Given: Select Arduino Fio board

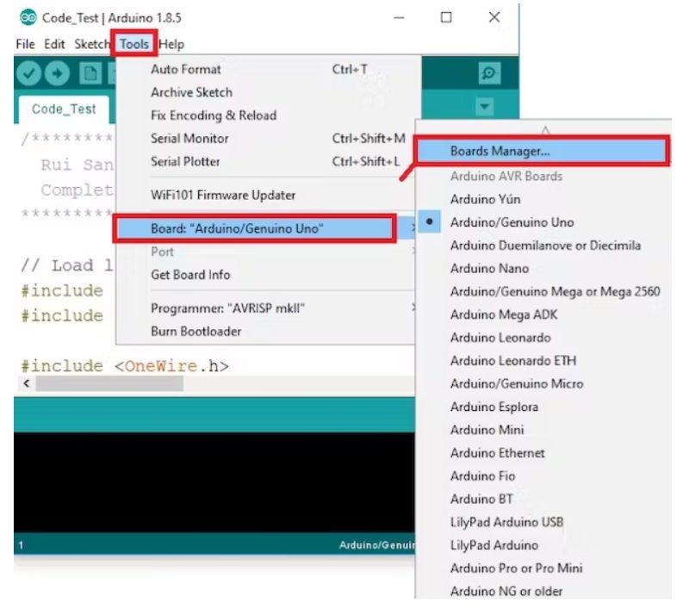Looking at the screenshot, I should click(x=543, y=476).
